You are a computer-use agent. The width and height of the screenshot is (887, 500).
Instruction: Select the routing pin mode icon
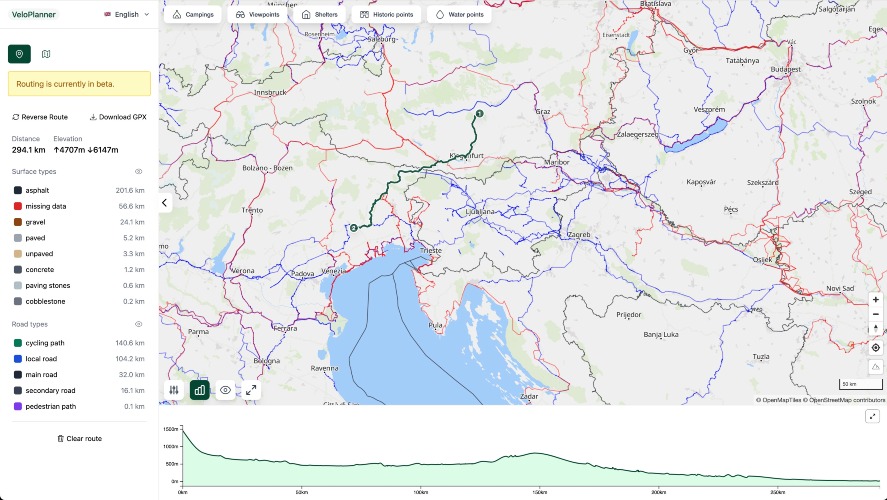pos(19,54)
